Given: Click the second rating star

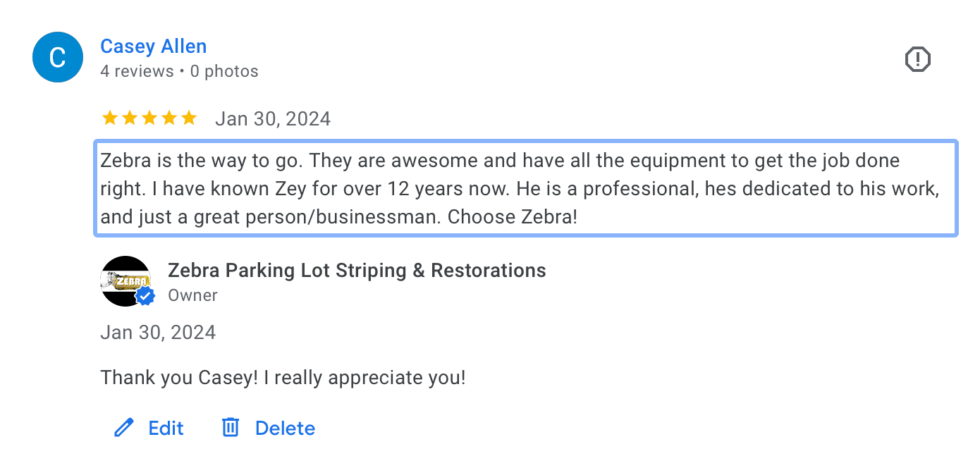Looking at the screenshot, I should coord(129,118).
